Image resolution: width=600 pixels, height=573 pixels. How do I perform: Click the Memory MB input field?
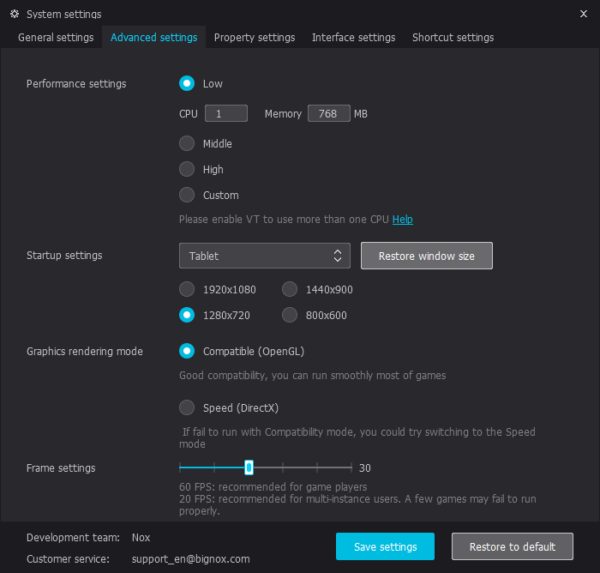click(329, 114)
